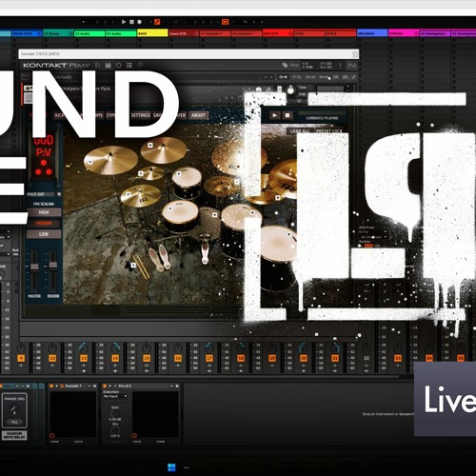476x476 pixels.
Task: Toggle the orange automation arm button in transport
Action: [157, 22]
